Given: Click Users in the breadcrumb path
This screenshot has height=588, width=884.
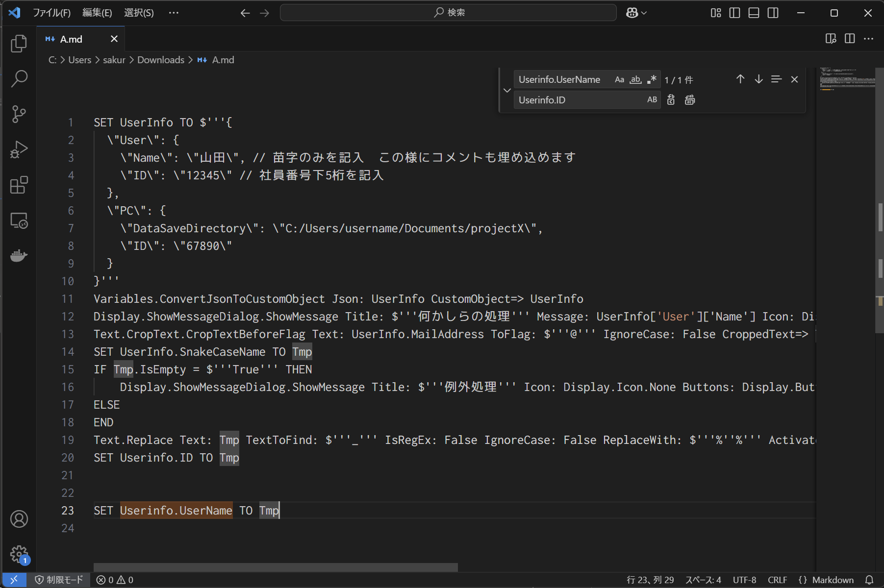Looking at the screenshot, I should [80, 60].
